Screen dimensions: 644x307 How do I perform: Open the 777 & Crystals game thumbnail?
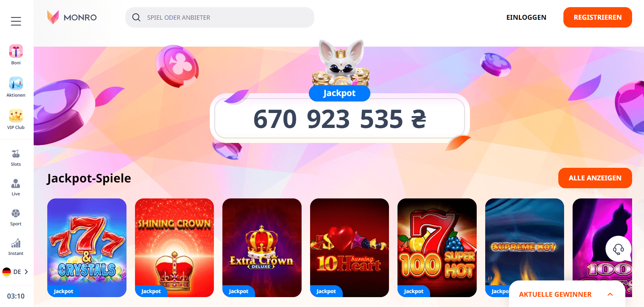click(87, 248)
